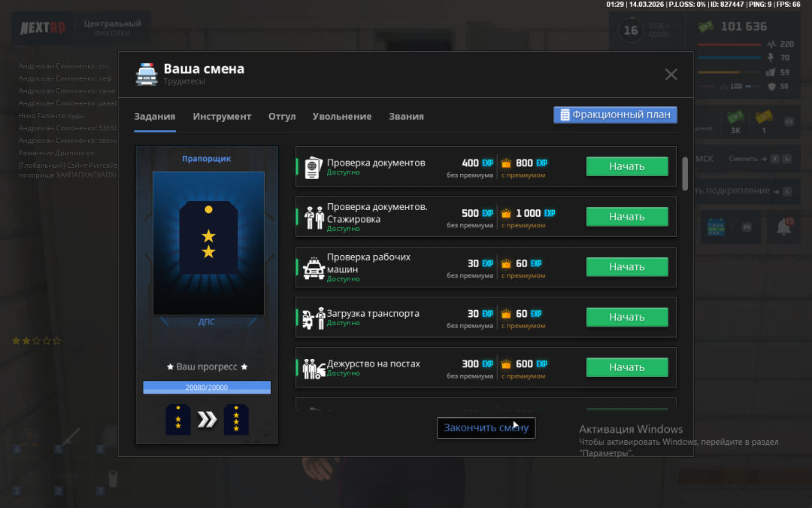Viewport: 812px width, 508px height.
Task: Click the current rank two-star badge icon
Action: tap(178, 420)
